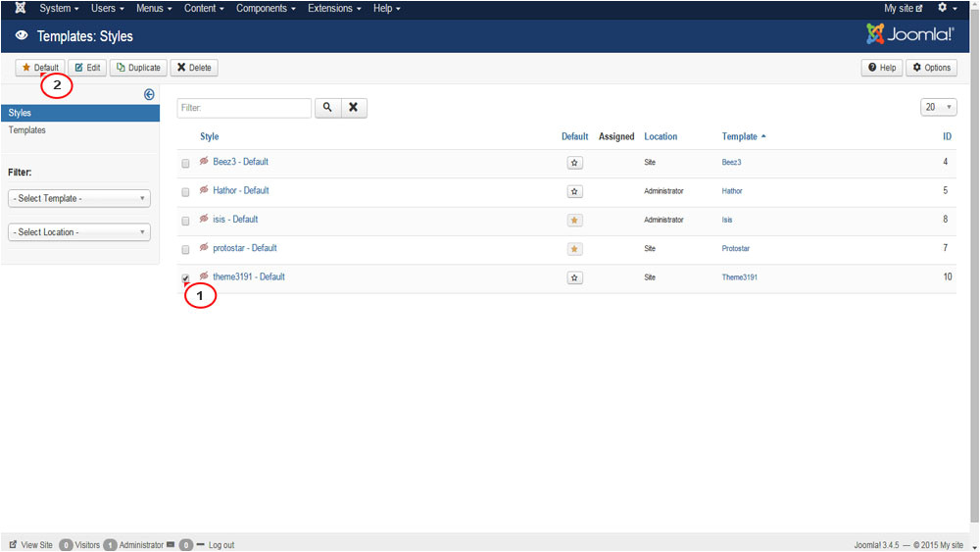Click the sidebar collapse arrow icon
Image resolution: width=980 pixels, height=552 pixels.
[149, 94]
